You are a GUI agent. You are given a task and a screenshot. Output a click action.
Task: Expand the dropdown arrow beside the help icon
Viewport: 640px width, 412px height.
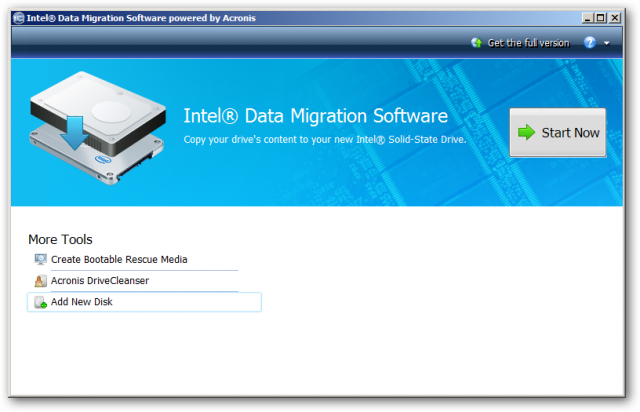606,44
